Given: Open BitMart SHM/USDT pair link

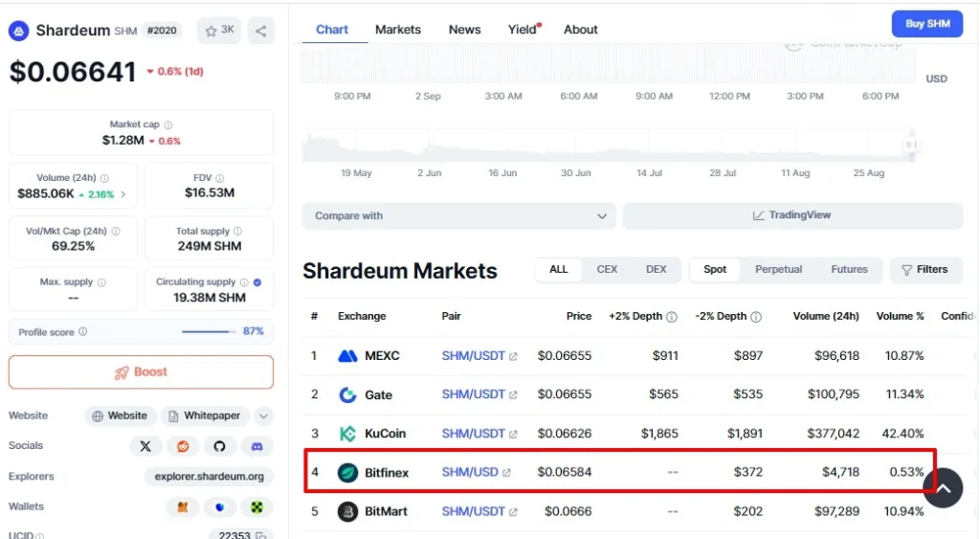Looking at the screenshot, I should click(479, 511).
